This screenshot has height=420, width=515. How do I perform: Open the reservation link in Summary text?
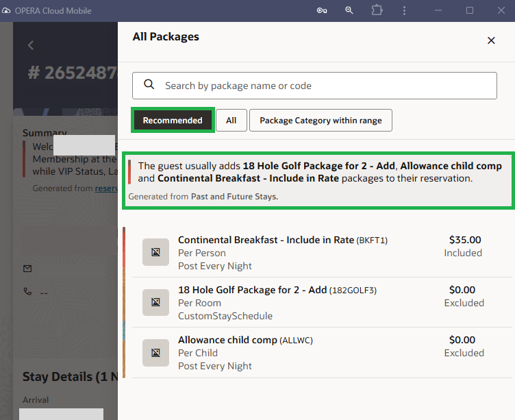click(x=106, y=188)
